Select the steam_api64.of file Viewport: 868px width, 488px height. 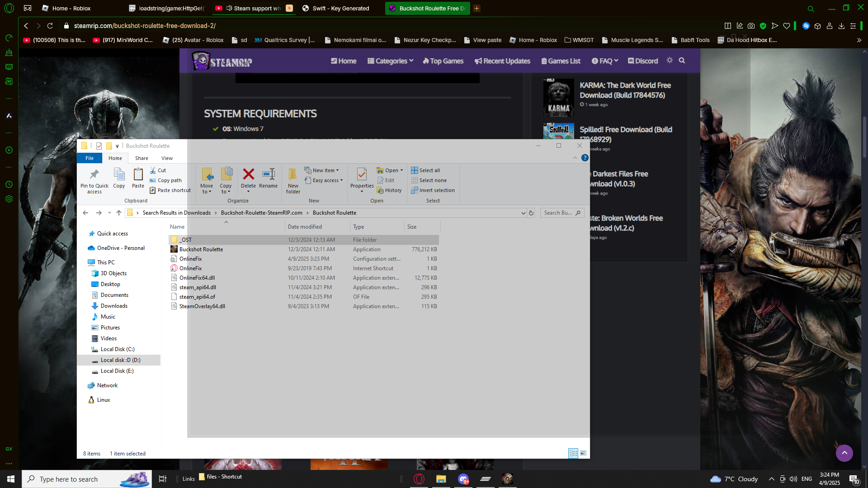[304, 296]
